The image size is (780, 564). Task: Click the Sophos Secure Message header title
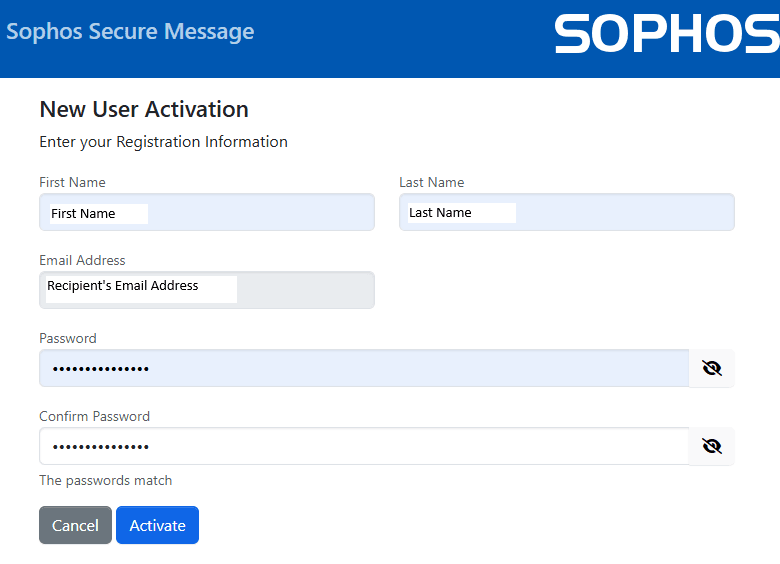click(x=130, y=32)
